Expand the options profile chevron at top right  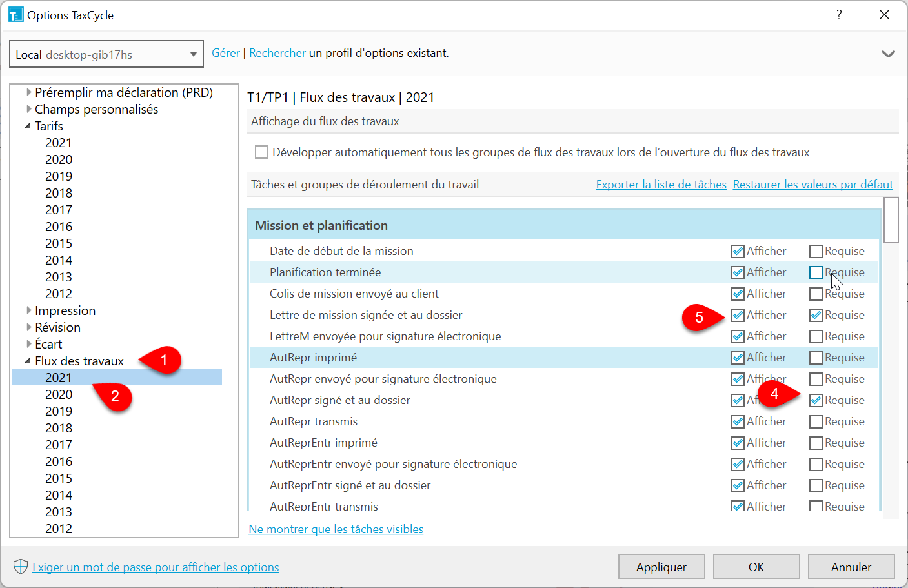pyautogui.click(x=888, y=54)
